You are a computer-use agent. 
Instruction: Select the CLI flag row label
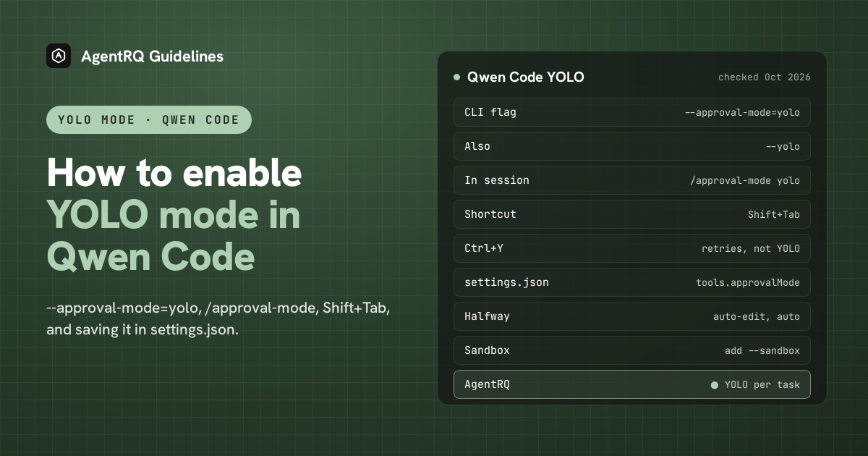(x=490, y=112)
